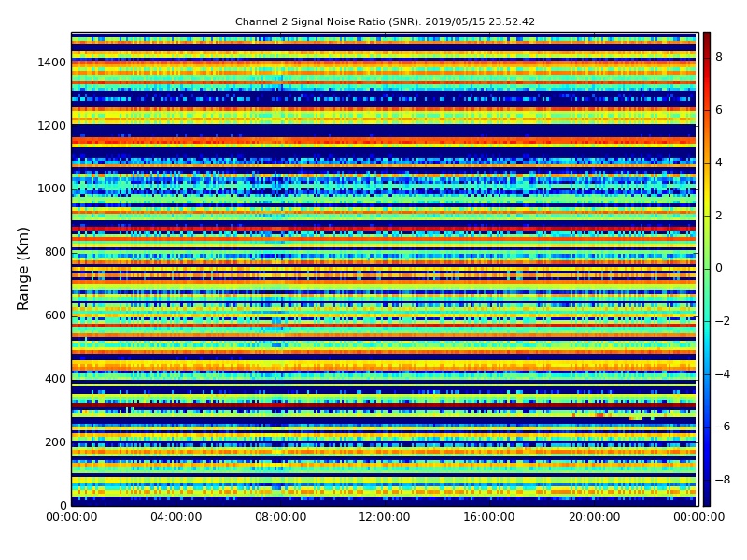The height and width of the screenshot is (560, 747).
Task: Click the 0 tick label on range axis
Action: pos(63,505)
